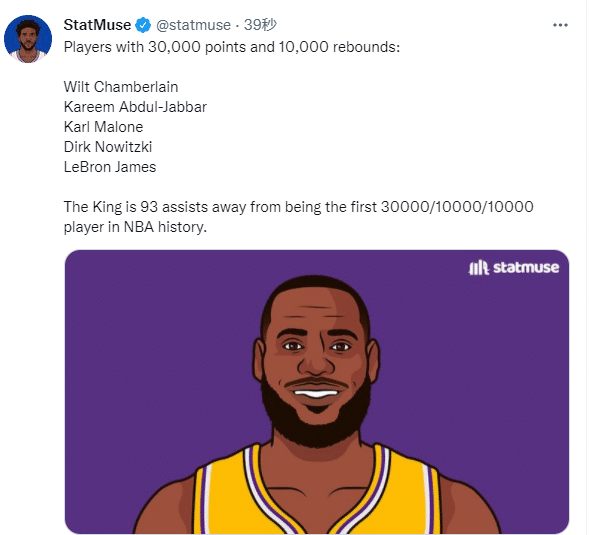590x535 pixels.
Task: Open the StatMuse profile avatar
Action: (28, 39)
